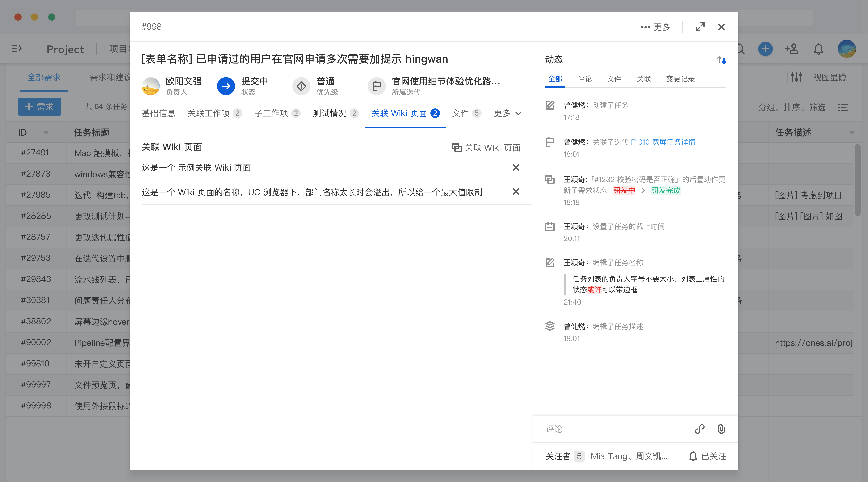Insert link in comment box
868x482 pixels.
coord(700,429)
